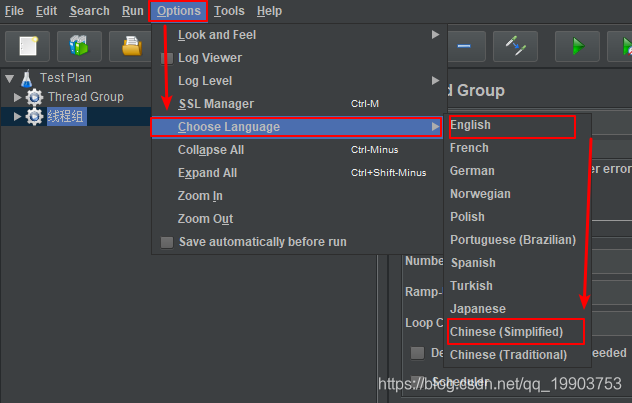Image resolution: width=632 pixels, height=403 pixels.
Task: Select Test Plan label in tree
Action: [x=66, y=78]
